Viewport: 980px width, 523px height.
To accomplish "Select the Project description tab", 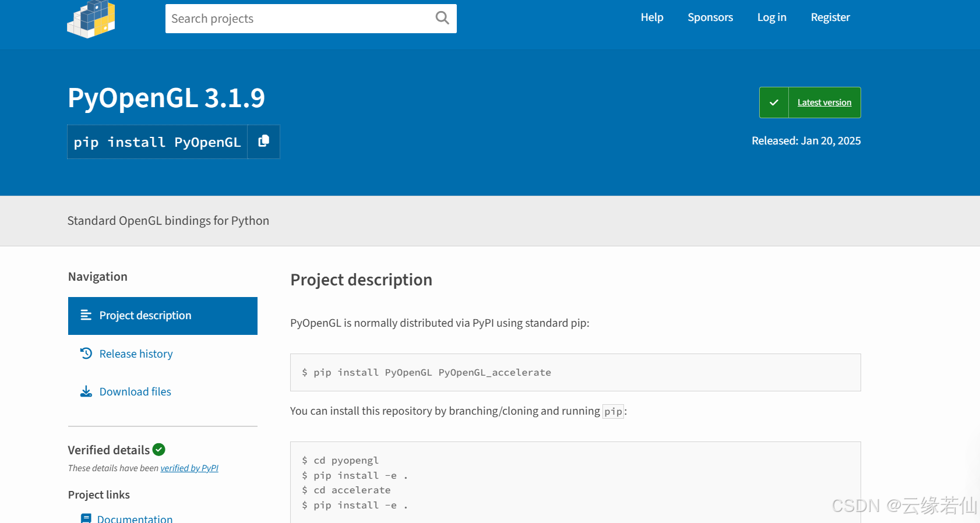I will pyautogui.click(x=163, y=316).
